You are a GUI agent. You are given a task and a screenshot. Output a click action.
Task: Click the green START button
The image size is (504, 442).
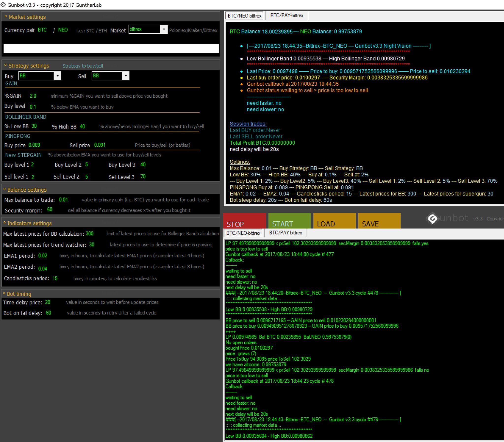click(289, 221)
